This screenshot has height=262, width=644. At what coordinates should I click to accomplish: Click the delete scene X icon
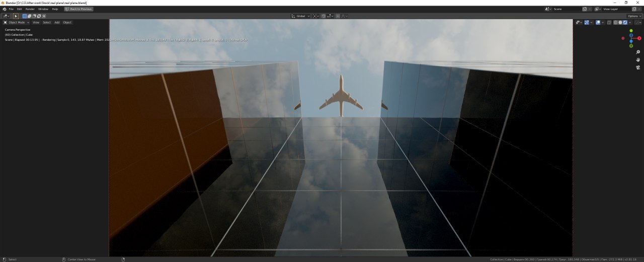pos(590,9)
